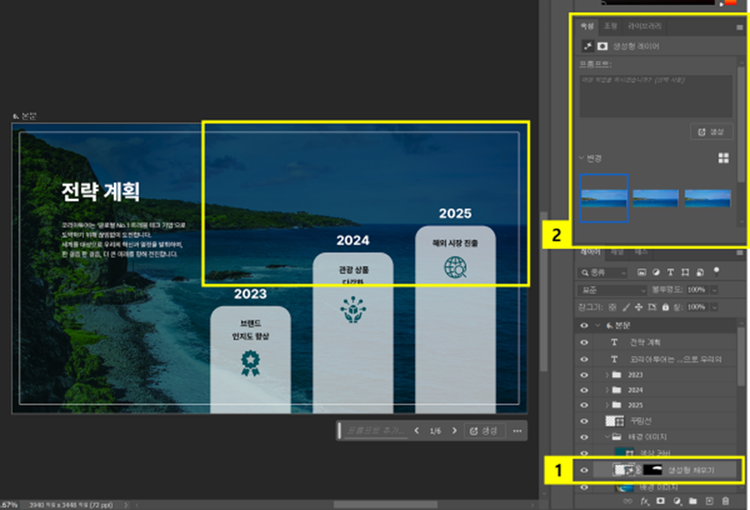The image size is (750, 510).
Task: Show previous variation on task bar
Action: click(x=417, y=431)
